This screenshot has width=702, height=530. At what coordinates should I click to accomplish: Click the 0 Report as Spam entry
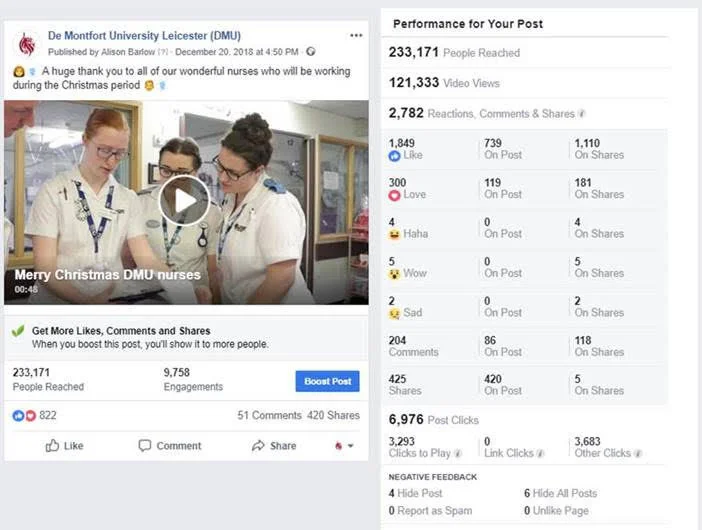[430, 511]
